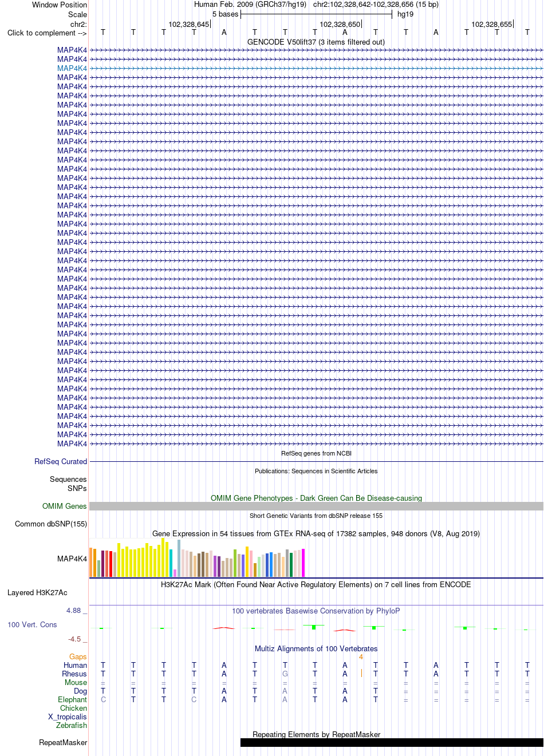Viewport: 544px width, 756px height.
Task: Open 'Repeating Elements by RepeatMasker' track title
Action: coord(316,734)
